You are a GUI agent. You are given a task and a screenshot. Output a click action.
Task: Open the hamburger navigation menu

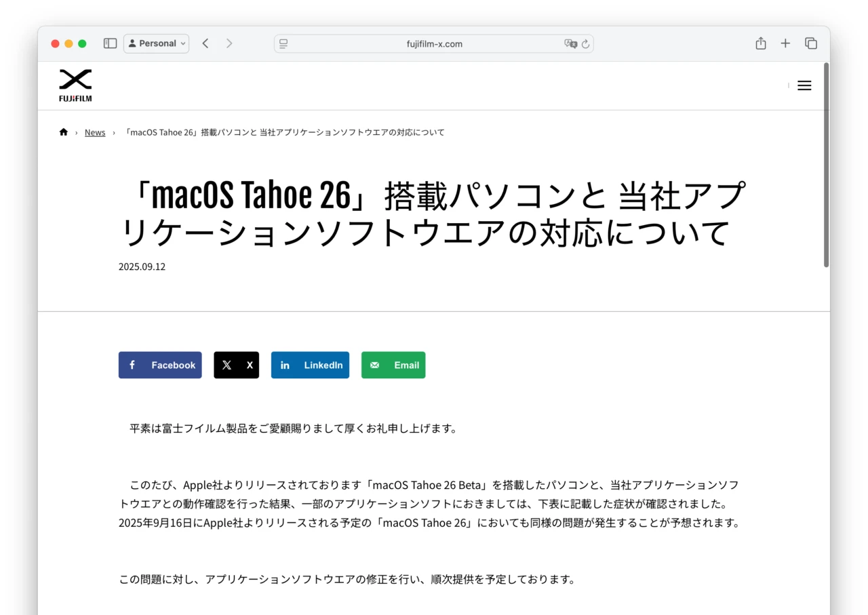tap(804, 85)
